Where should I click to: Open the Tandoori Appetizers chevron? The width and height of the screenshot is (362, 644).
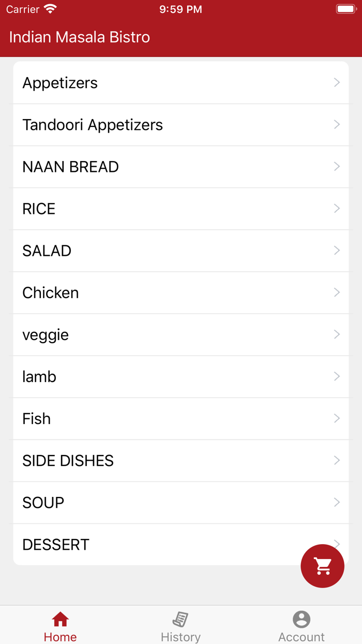coord(337,124)
